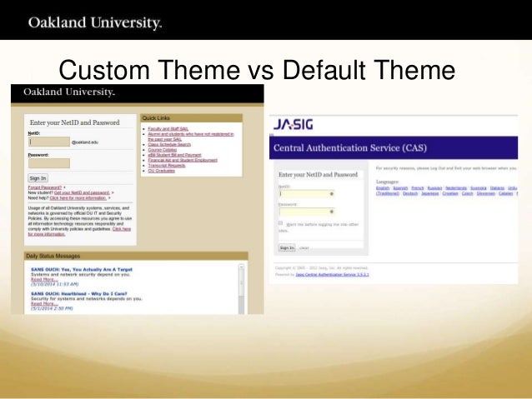The image size is (532, 399).
Task: Open the Get your NetID and password link
Action: 82,192
